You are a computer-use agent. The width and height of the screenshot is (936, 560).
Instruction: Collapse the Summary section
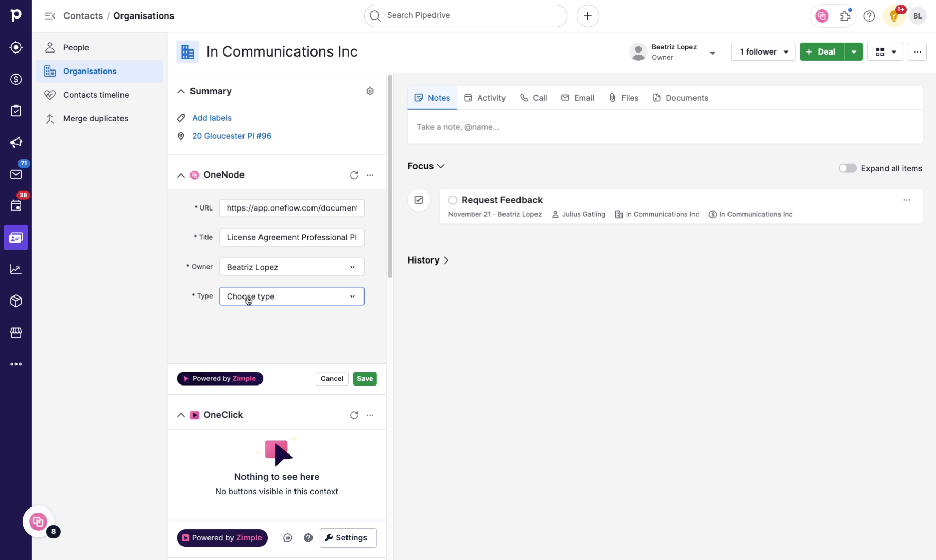(x=181, y=91)
